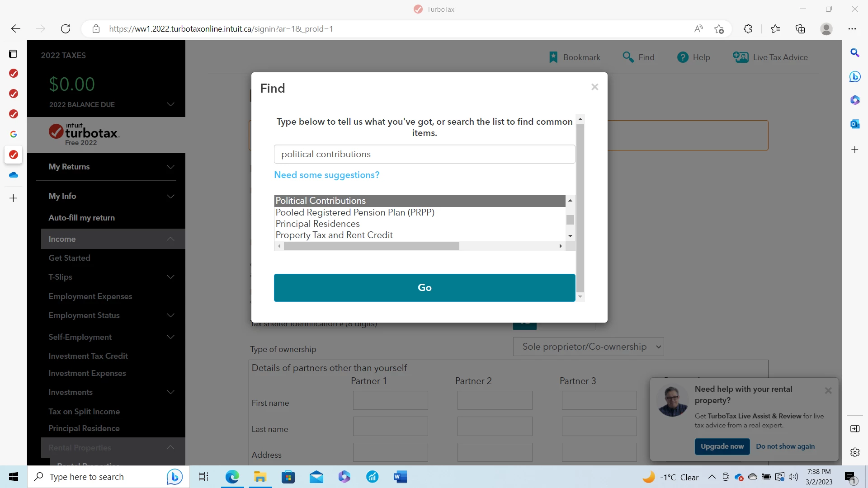
Task: Click the Bookmark icon in toolbar
Action: pyautogui.click(x=553, y=57)
